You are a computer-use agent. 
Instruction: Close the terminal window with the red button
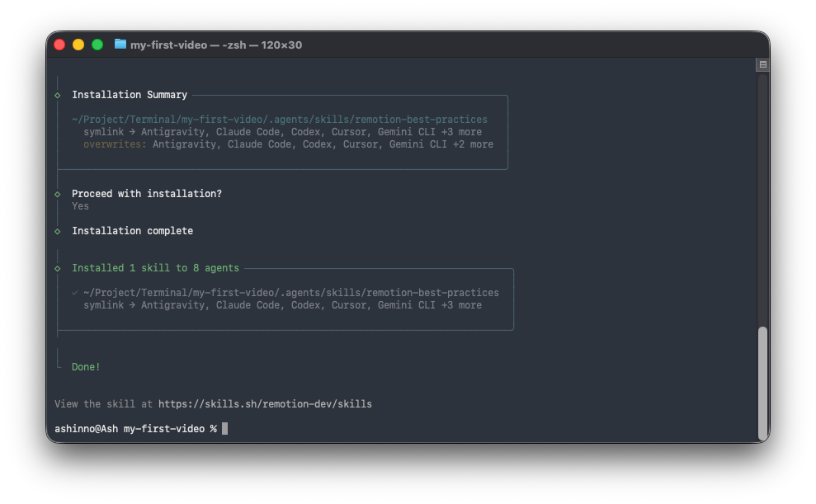coord(59,45)
